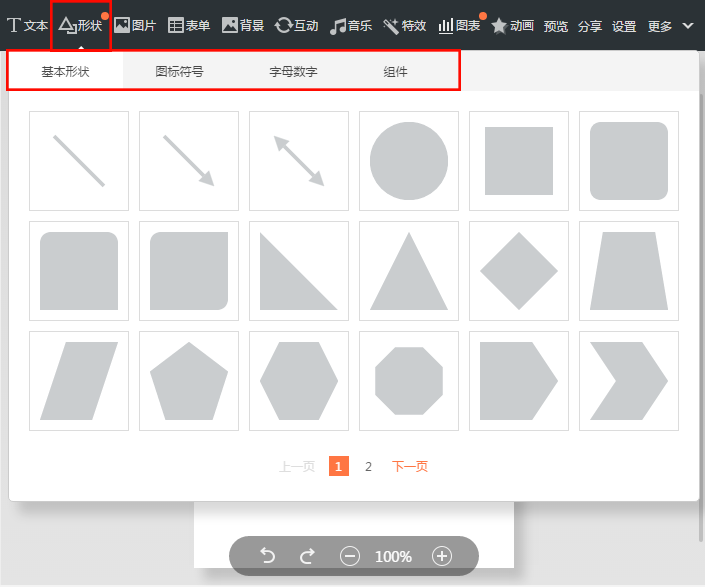This screenshot has width=705, height=587.
Task: Insert the hexagon shape
Action: click(299, 381)
